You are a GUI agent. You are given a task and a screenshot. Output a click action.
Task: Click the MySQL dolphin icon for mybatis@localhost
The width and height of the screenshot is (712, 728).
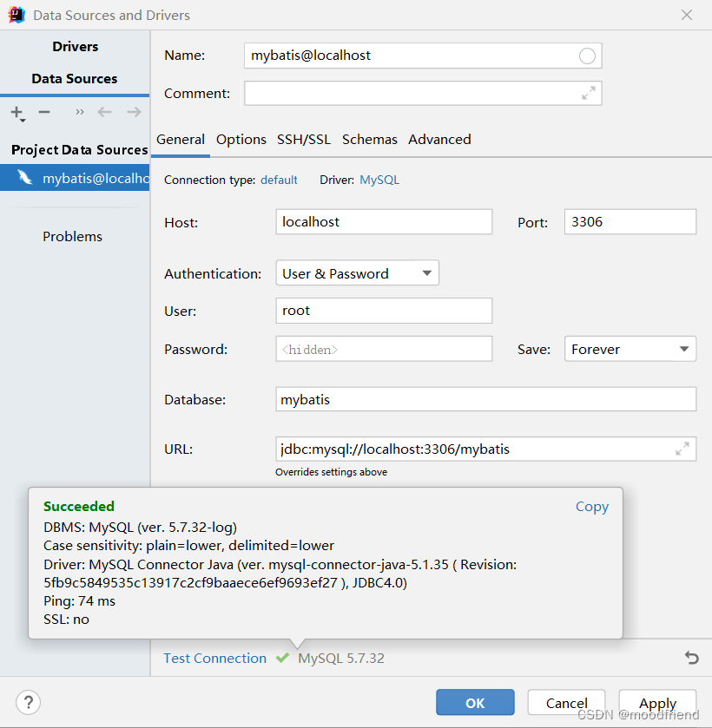click(24, 177)
